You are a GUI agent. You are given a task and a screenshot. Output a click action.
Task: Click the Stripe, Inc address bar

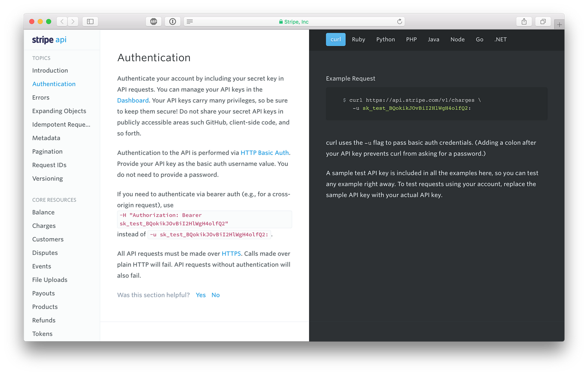point(294,21)
